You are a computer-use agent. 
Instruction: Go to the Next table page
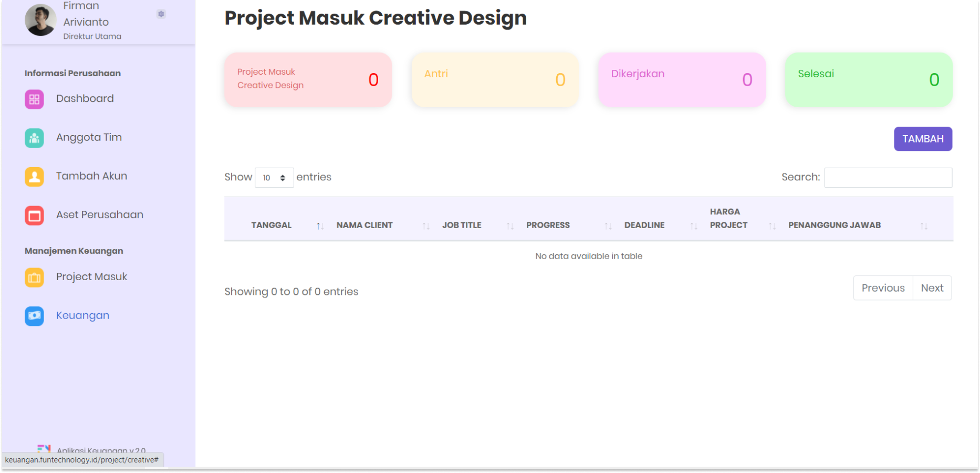click(x=932, y=288)
